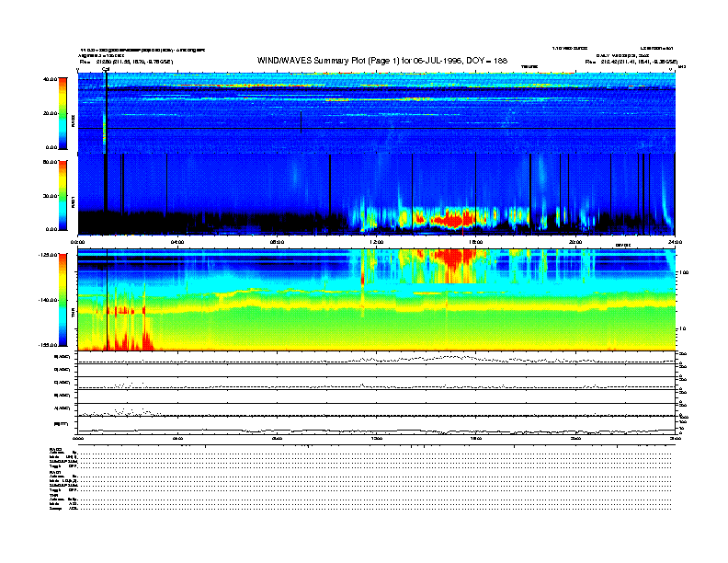
Task: Click the RAD2 panel color scale bar
Action: [63, 113]
